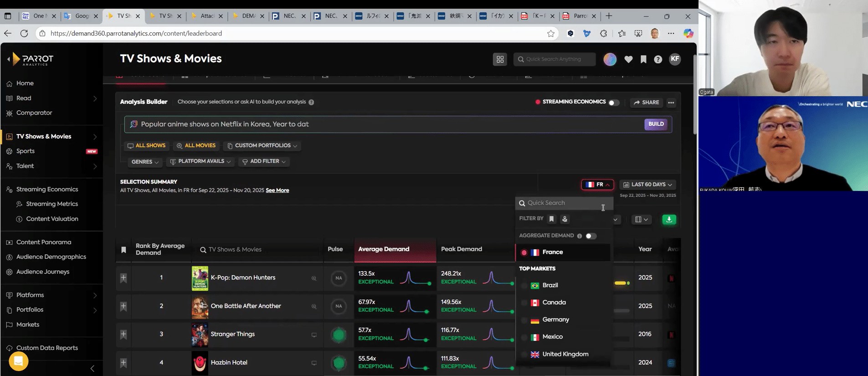
Task: Click the Share button
Action: pos(646,103)
